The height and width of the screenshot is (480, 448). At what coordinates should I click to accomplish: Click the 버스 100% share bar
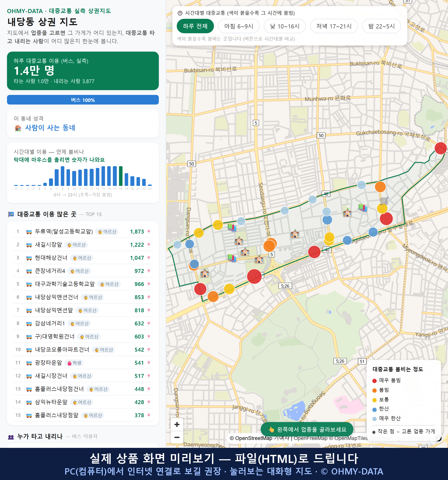83,100
